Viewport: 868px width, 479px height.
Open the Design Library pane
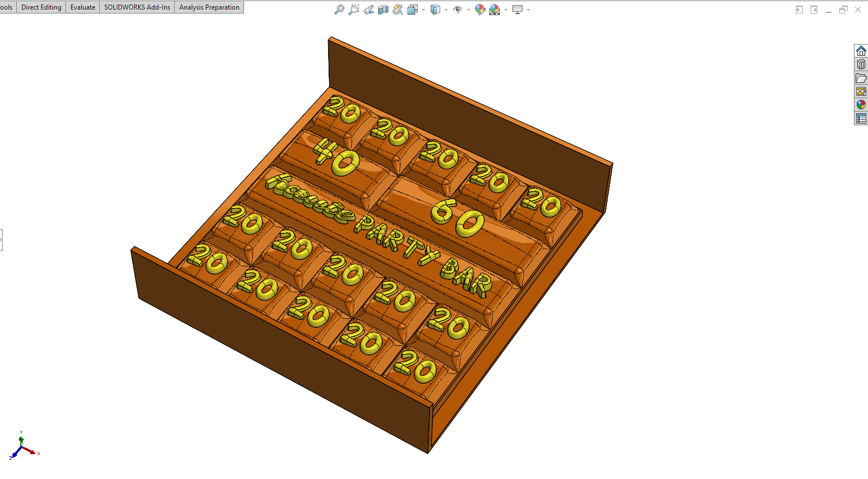tap(861, 64)
